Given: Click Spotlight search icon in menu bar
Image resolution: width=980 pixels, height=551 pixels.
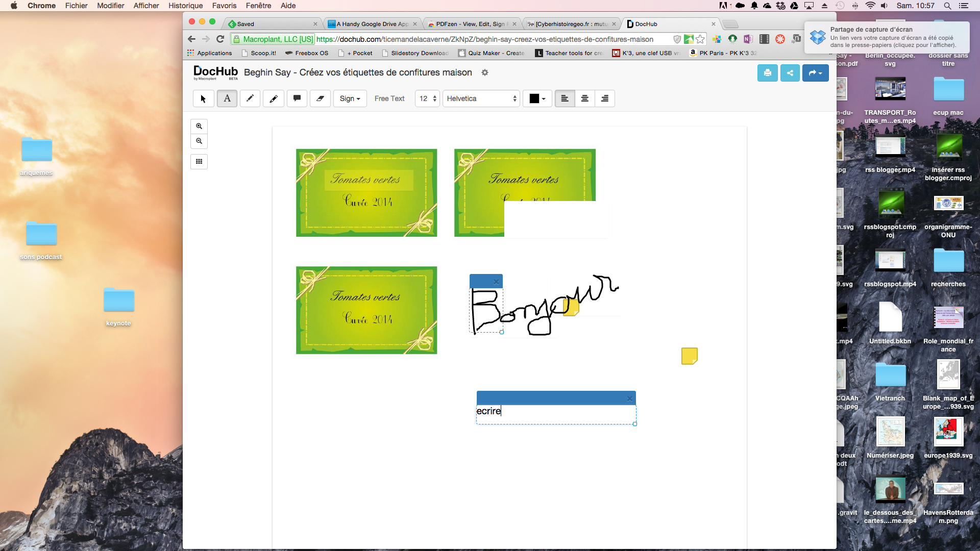Looking at the screenshot, I should [x=947, y=6].
